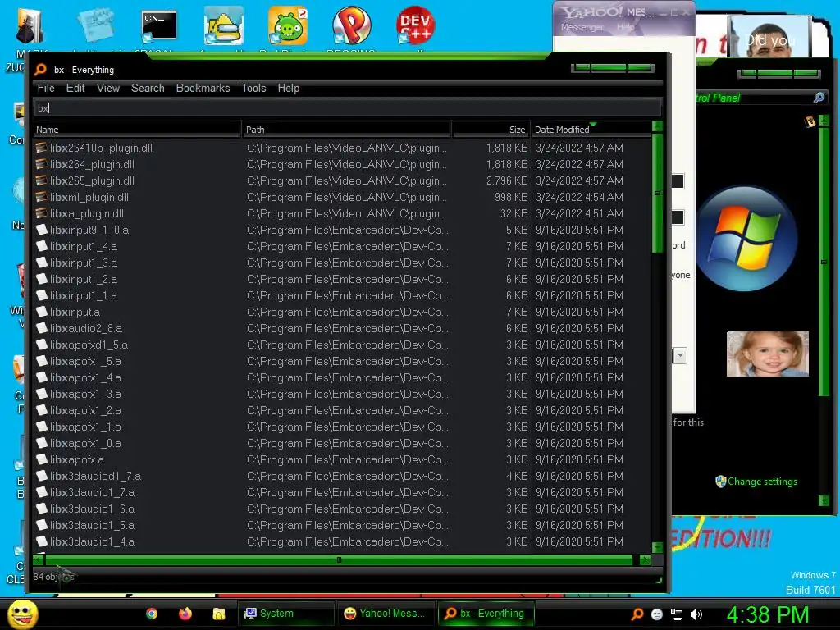The image size is (840, 630).
Task: Click file name libx3daudio1_7.a
Action: tap(92, 492)
